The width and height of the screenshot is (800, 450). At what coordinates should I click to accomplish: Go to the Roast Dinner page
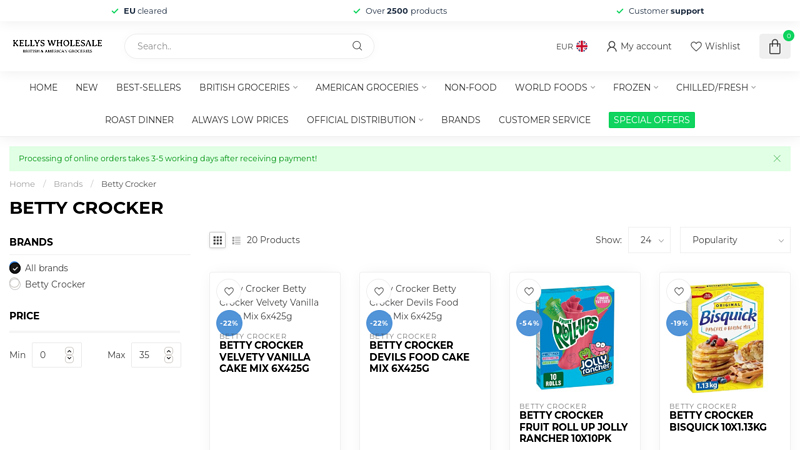[x=139, y=120]
